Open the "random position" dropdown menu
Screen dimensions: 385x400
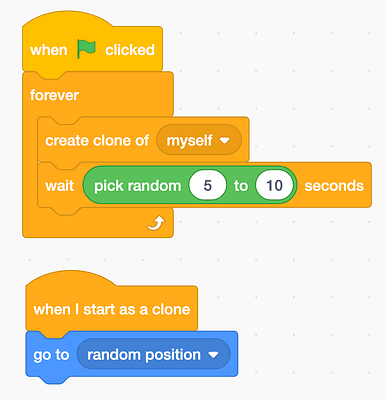click(x=153, y=354)
